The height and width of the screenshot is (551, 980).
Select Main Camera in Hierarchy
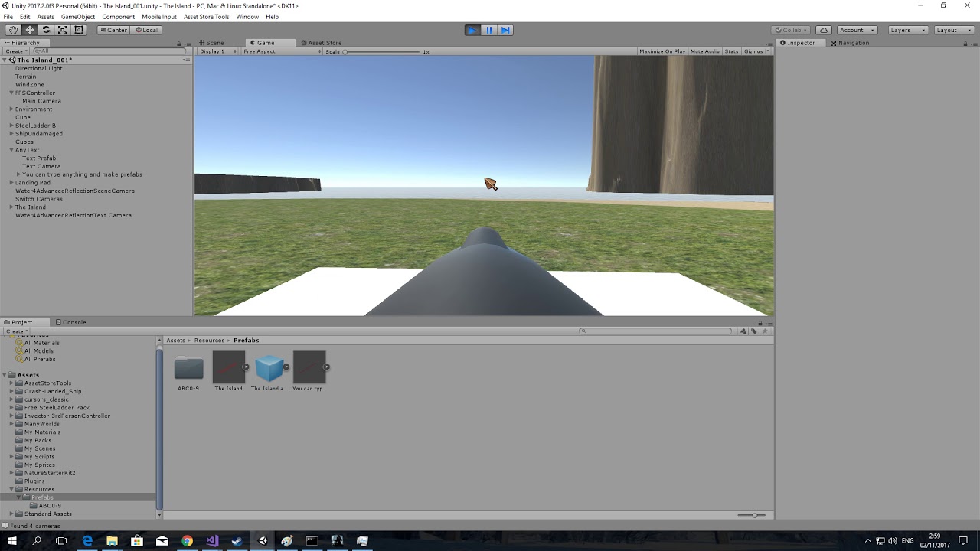coord(41,101)
